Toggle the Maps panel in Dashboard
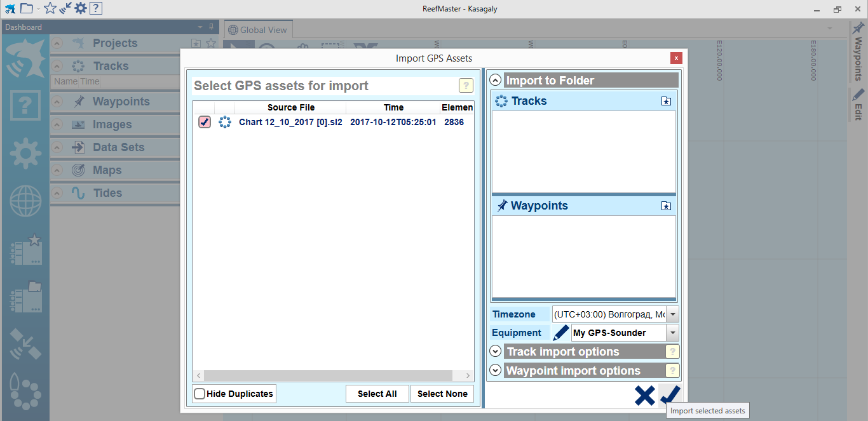 point(57,170)
